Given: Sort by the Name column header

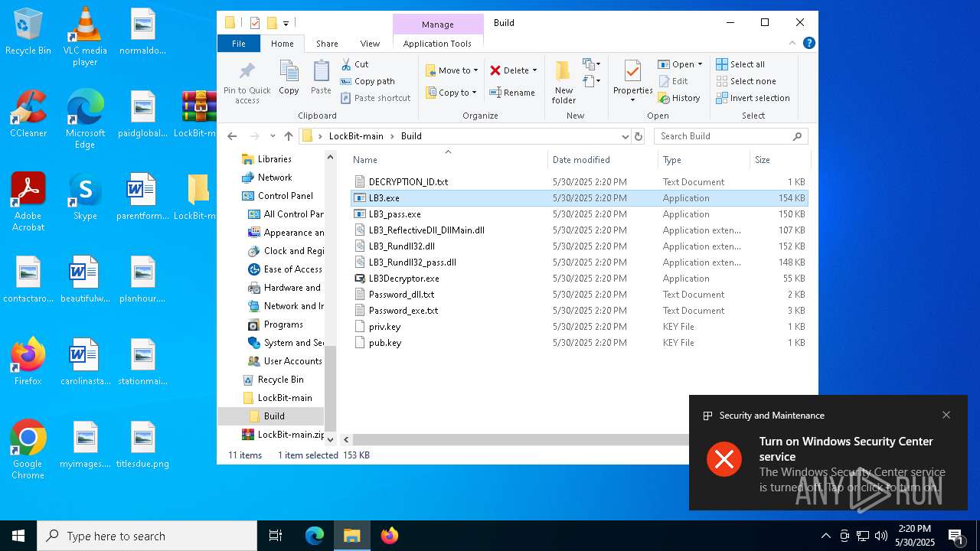Looking at the screenshot, I should [449, 159].
